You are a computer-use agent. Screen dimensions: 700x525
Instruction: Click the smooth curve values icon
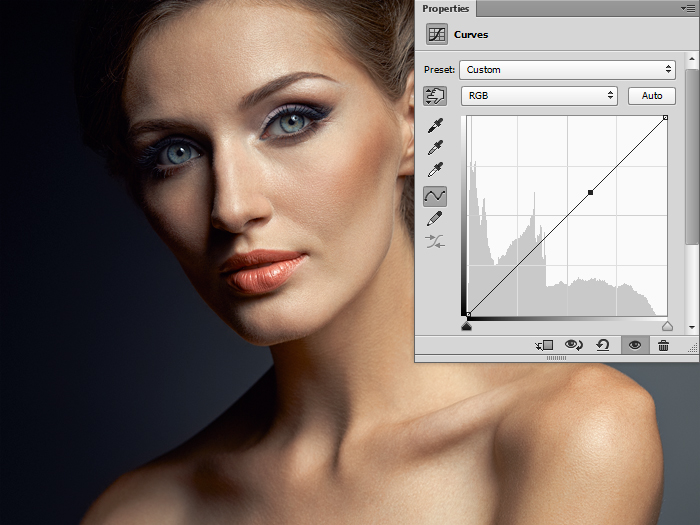tap(435, 242)
